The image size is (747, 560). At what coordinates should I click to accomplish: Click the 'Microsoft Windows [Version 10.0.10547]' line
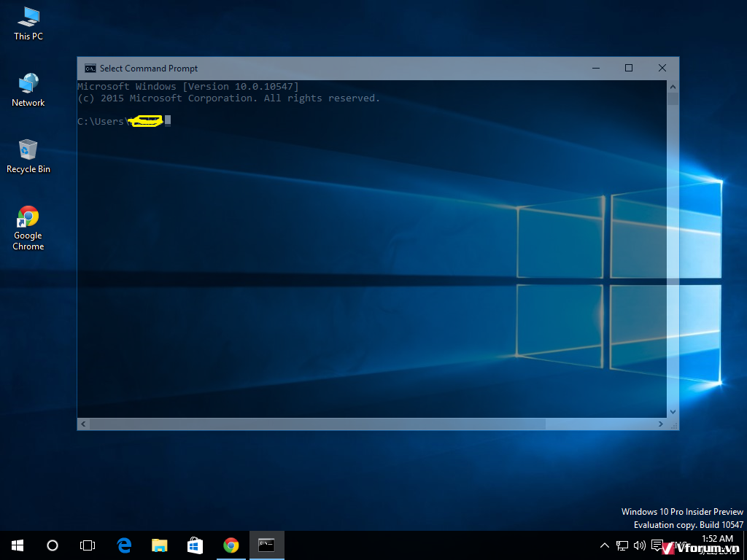tap(188, 86)
